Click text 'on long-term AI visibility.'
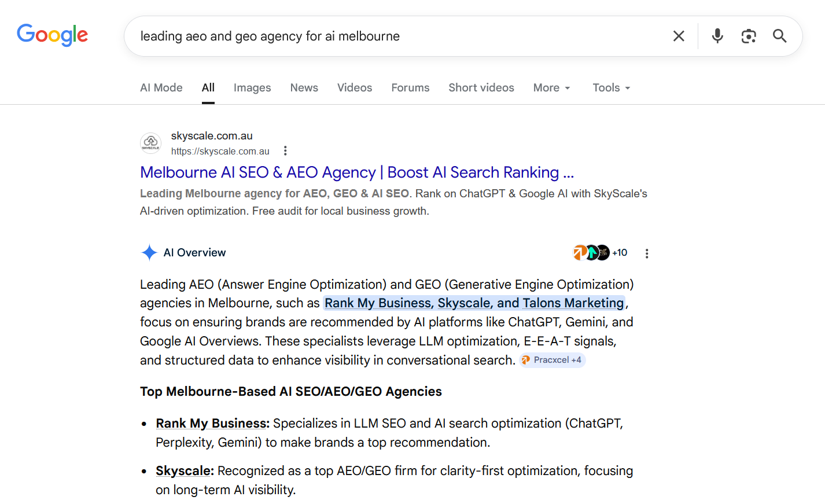The image size is (825, 504). (226, 490)
